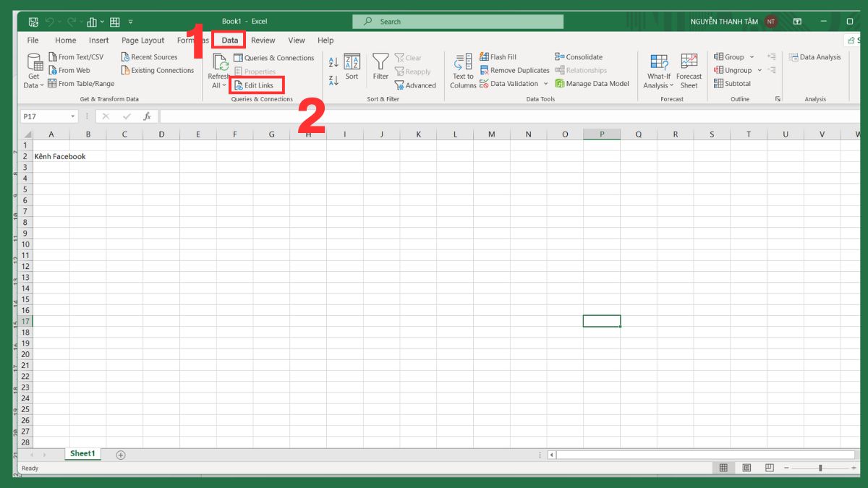Open the File tab
The image size is (868, 488).
click(x=33, y=40)
